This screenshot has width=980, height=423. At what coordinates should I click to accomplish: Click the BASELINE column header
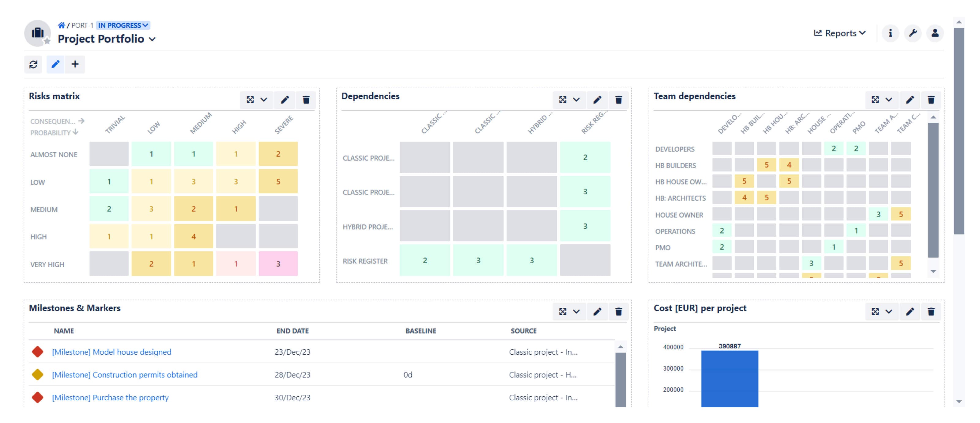pos(420,331)
